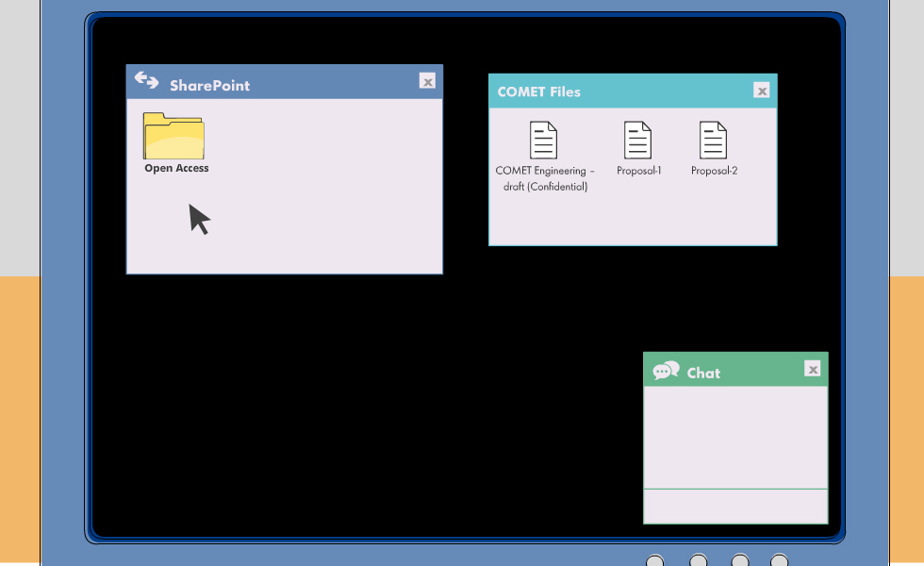Open the Proposal-2 document icon
This screenshot has width=924, height=566.
714,141
